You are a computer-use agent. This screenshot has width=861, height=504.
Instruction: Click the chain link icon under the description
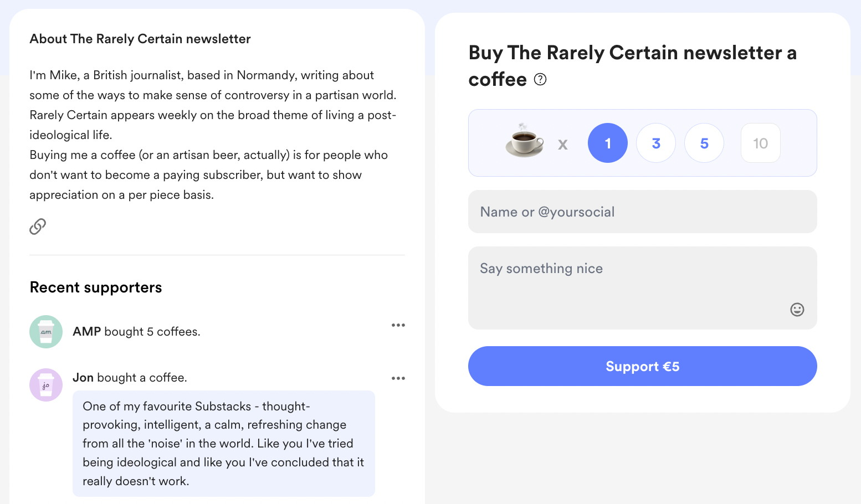click(x=38, y=226)
